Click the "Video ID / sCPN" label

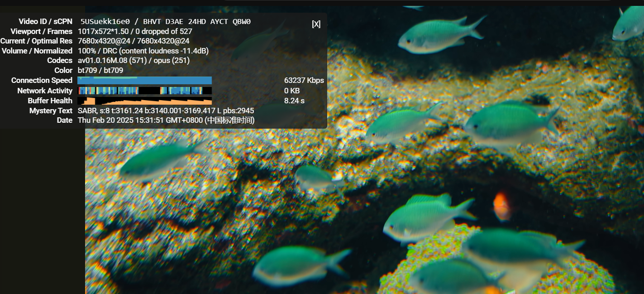[x=45, y=22]
